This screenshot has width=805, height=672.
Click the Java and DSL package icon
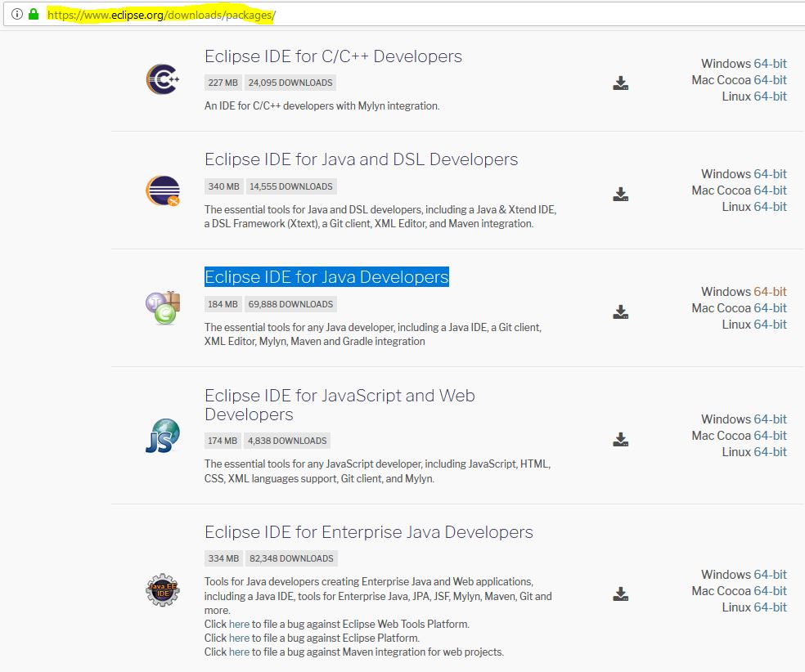[162, 190]
